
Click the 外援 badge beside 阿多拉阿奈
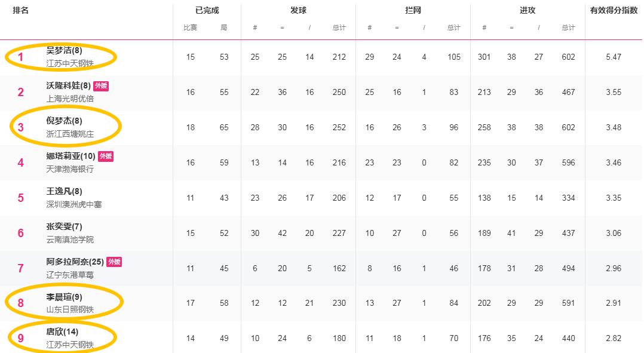pyautogui.click(x=114, y=262)
